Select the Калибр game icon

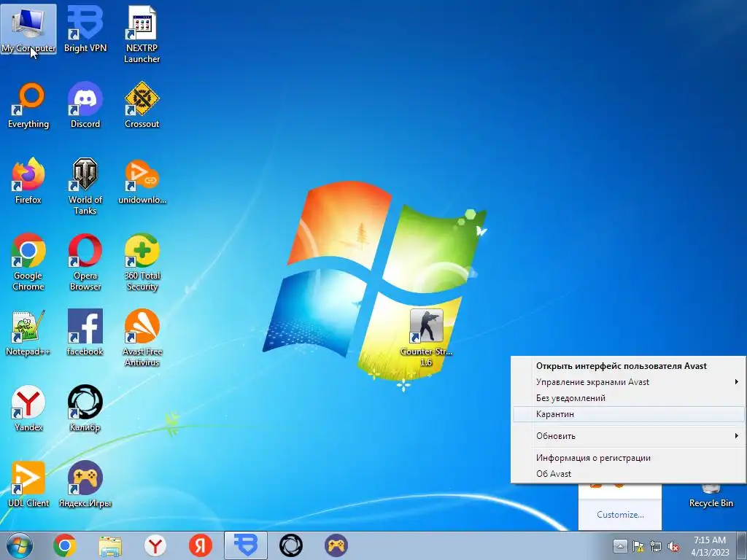tap(85, 408)
